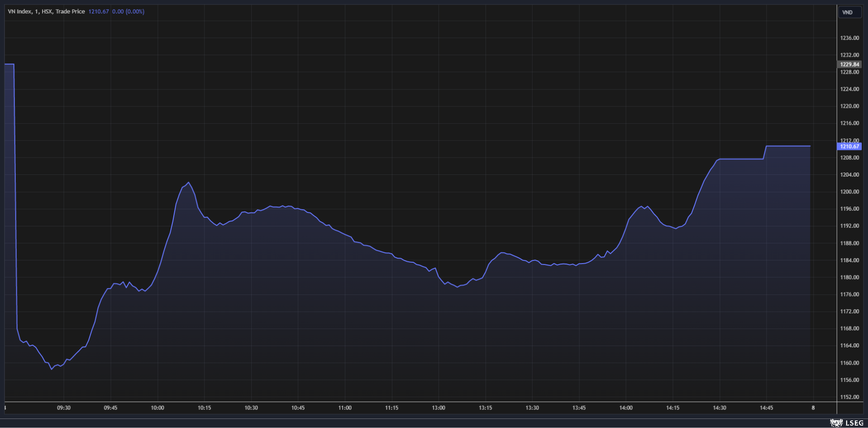Viewport: 868px width, 428px height.
Task: Click the 1224.00 price axis label
Action: pyautogui.click(x=849, y=89)
